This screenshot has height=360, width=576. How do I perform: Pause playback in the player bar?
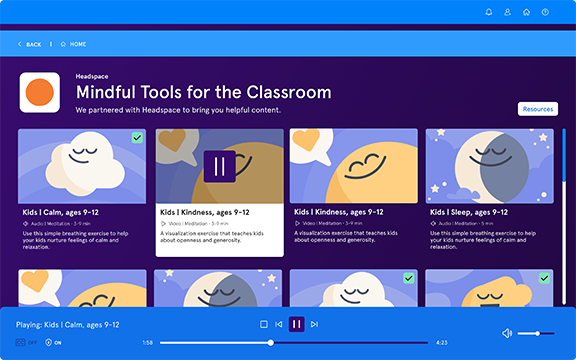296,324
